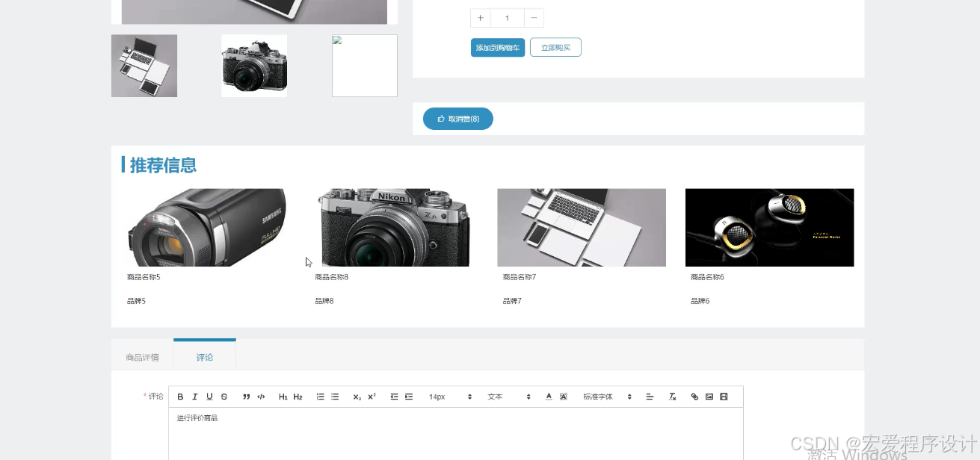The height and width of the screenshot is (460, 980).
Task: Click into the comment editor text area
Action: coord(456,434)
